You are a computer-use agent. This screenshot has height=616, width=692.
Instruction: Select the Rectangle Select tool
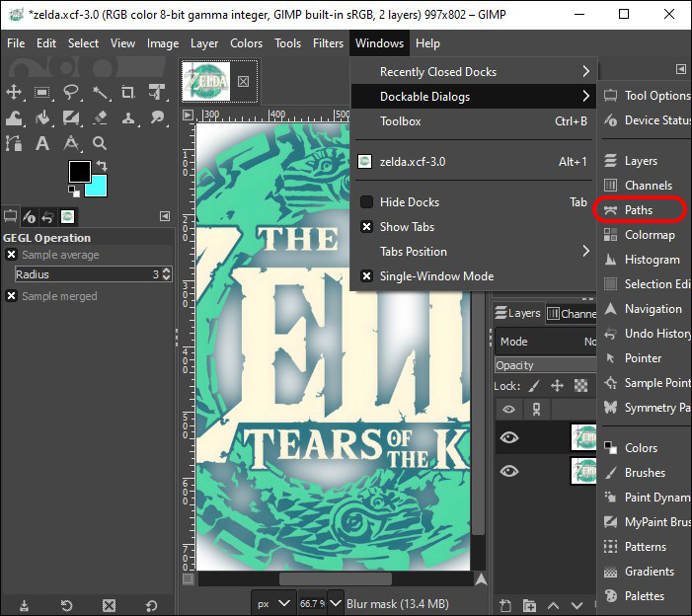[x=42, y=93]
